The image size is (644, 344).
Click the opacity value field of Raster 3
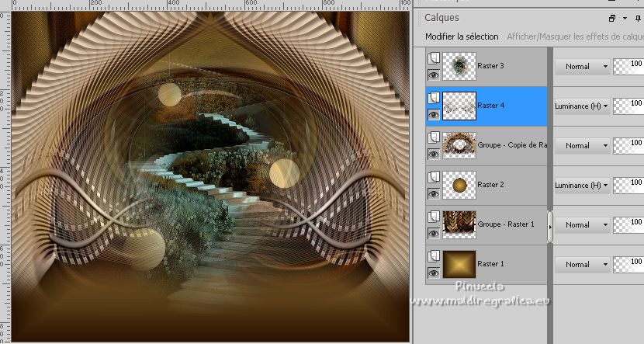tap(628, 66)
